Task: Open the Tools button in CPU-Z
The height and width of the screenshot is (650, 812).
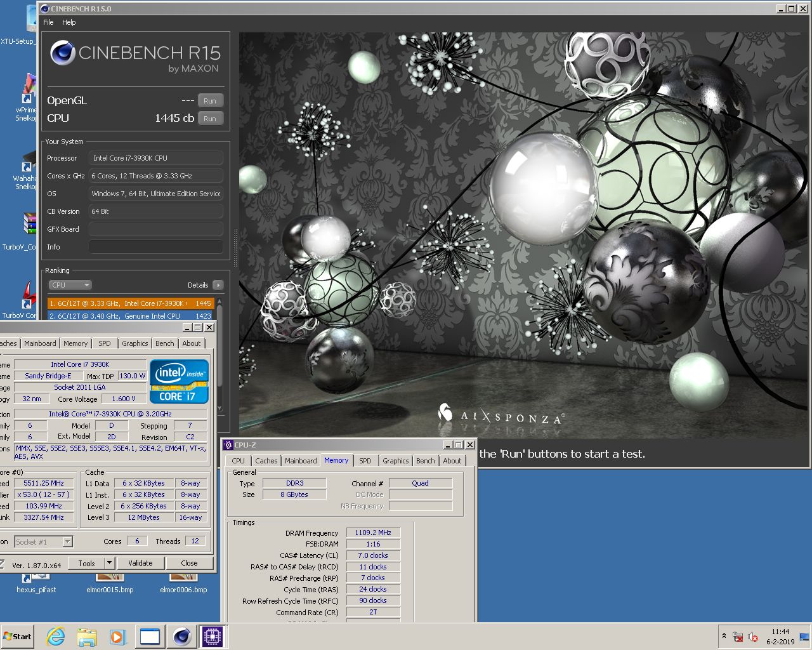Action: [x=86, y=563]
